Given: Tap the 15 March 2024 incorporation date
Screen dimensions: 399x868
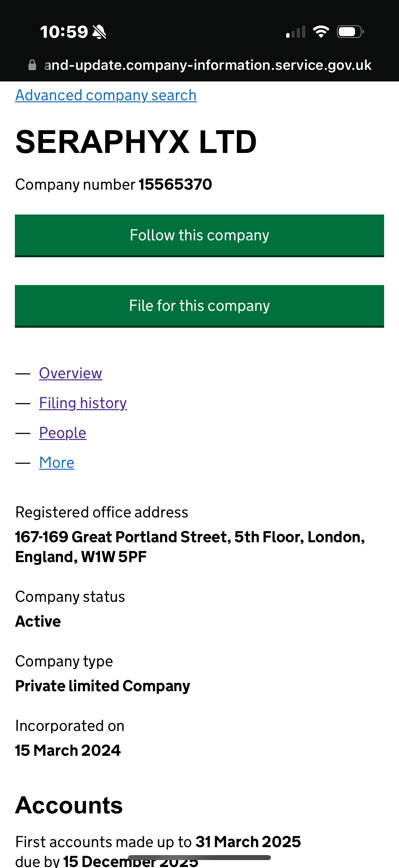Looking at the screenshot, I should coord(68,750).
